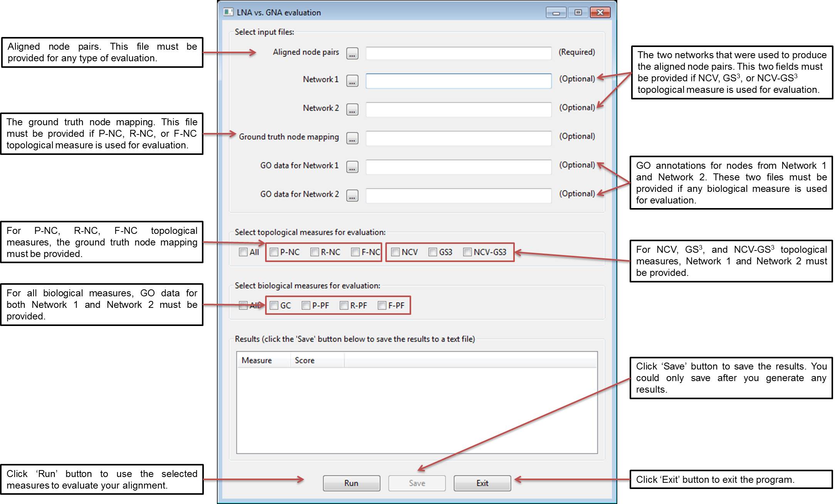Check the NCV-GS3 measure option
This screenshot has width=835, height=504.
(x=467, y=252)
